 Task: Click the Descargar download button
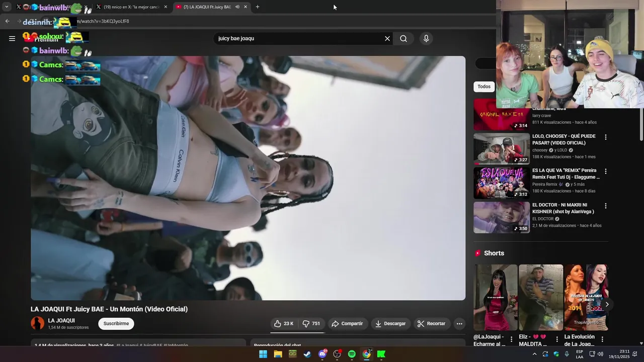click(390, 324)
